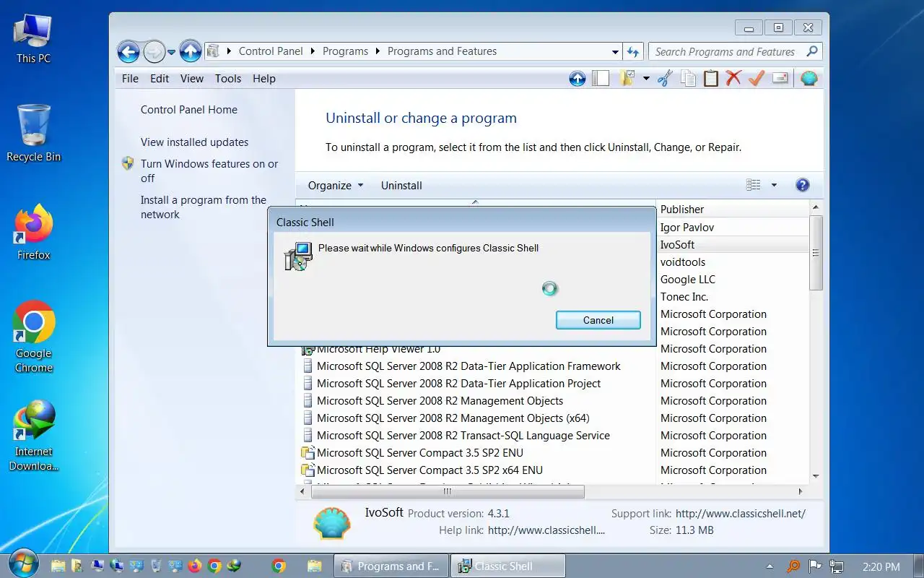Click the orange checkmark Properties icon
Screen dimensions: 924x578
757,78
